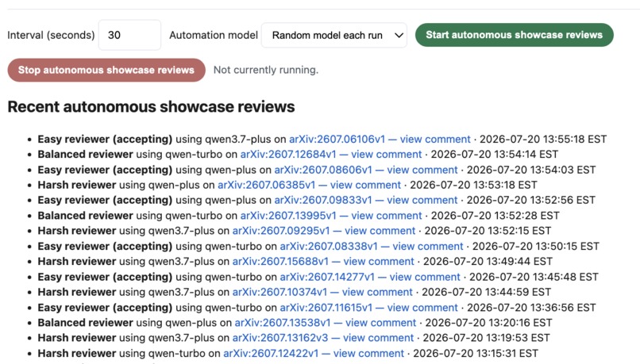
Task: Open arXiv:2607.13995v1 view comment link
Action: (x=331, y=215)
